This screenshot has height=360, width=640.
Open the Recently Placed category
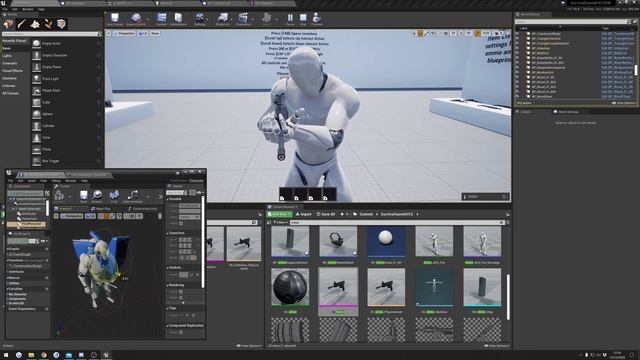pyautogui.click(x=14, y=41)
